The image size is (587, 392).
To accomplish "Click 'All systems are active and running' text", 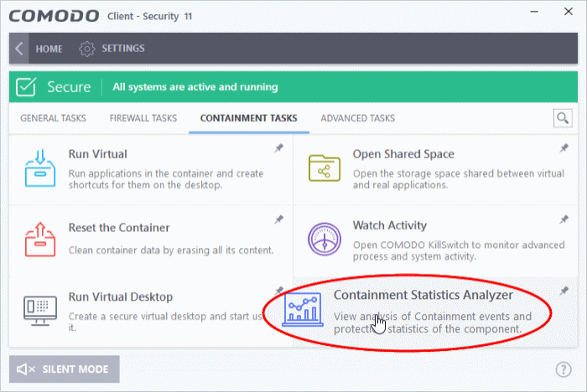I will click(x=195, y=87).
